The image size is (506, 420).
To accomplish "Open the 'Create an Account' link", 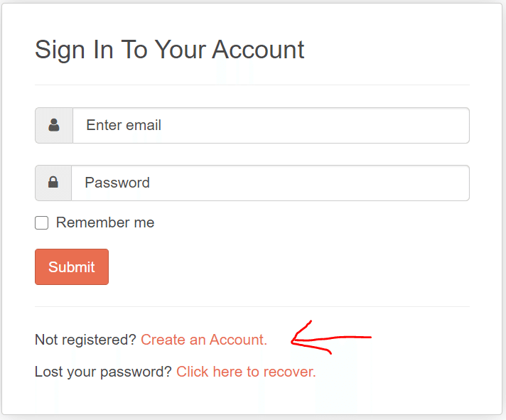I will [x=204, y=340].
